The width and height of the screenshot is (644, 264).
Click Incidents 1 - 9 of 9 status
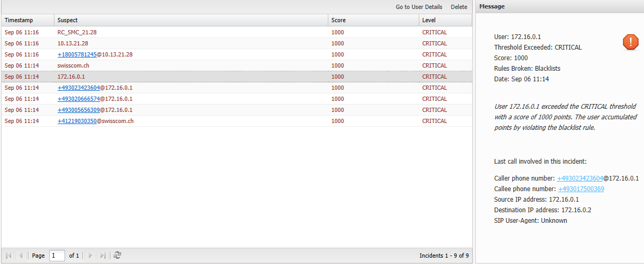tap(444, 256)
